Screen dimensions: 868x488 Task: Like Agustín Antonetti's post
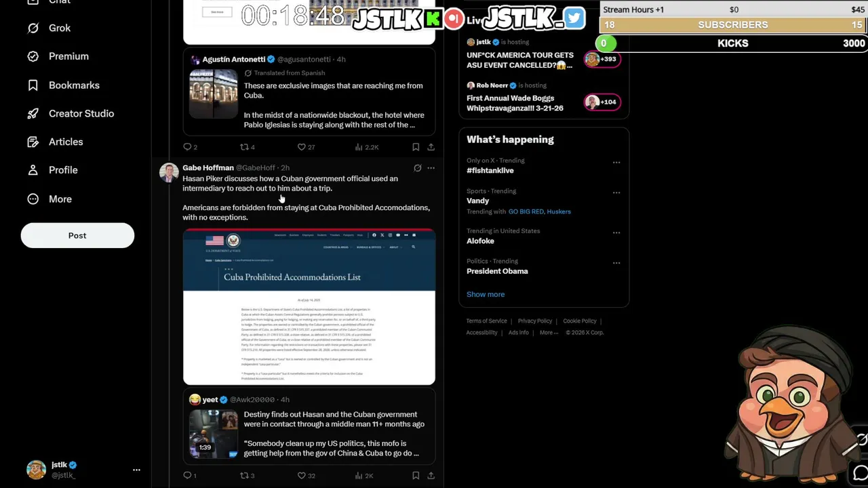pyautogui.click(x=306, y=147)
